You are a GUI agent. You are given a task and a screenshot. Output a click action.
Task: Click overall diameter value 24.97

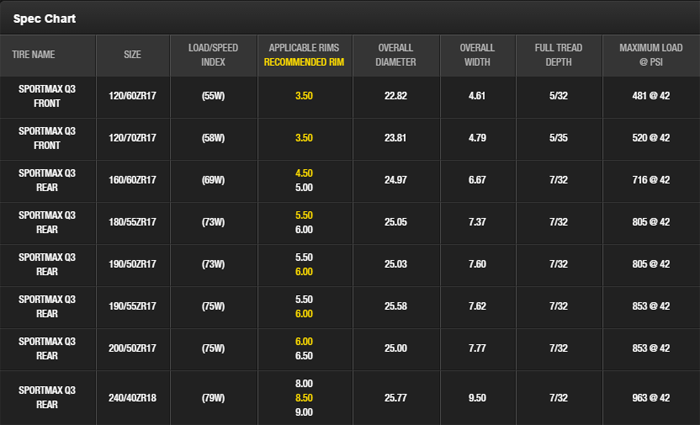(396, 180)
